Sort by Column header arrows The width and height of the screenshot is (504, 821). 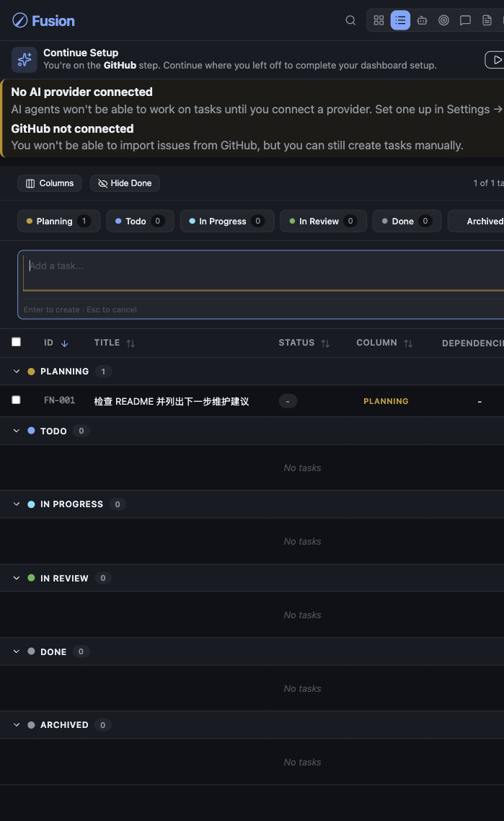tap(408, 343)
